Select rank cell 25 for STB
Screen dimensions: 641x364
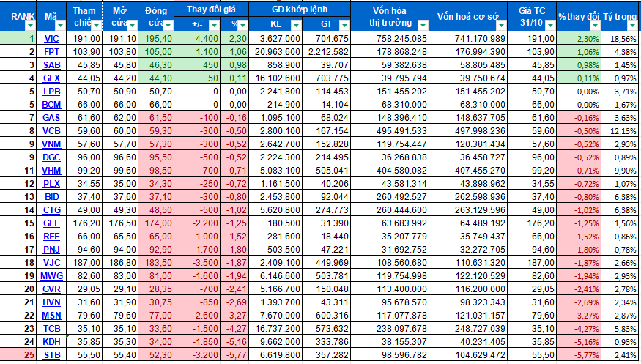(x=18, y=355)
